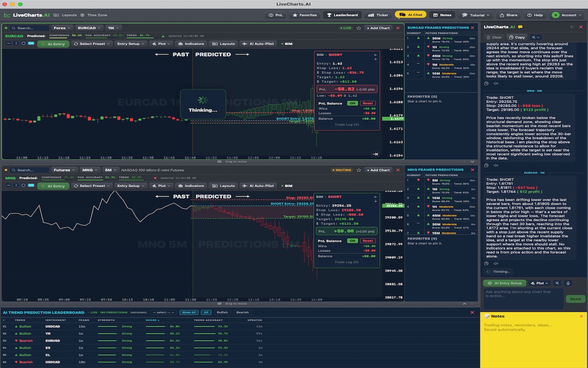Screen dimensions: 588x368
Task: Pick the cyan color swatch on MNQ toolbar
Action: pos(31,186)
